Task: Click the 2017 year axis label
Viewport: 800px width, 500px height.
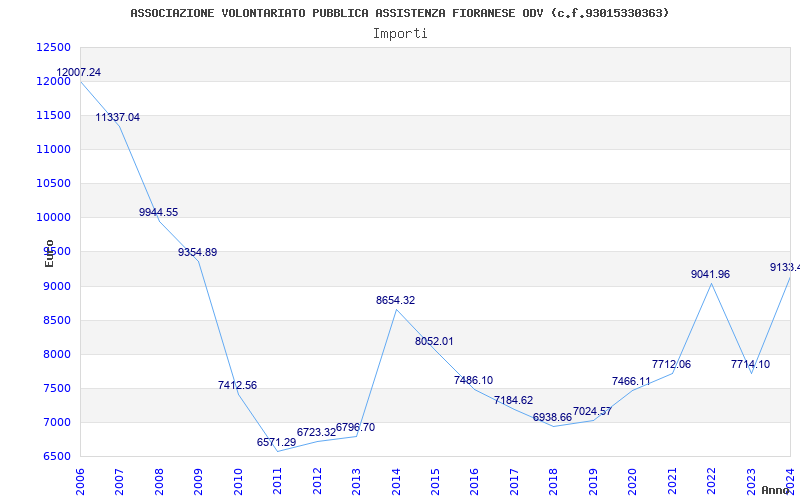Action: (514, 482)
